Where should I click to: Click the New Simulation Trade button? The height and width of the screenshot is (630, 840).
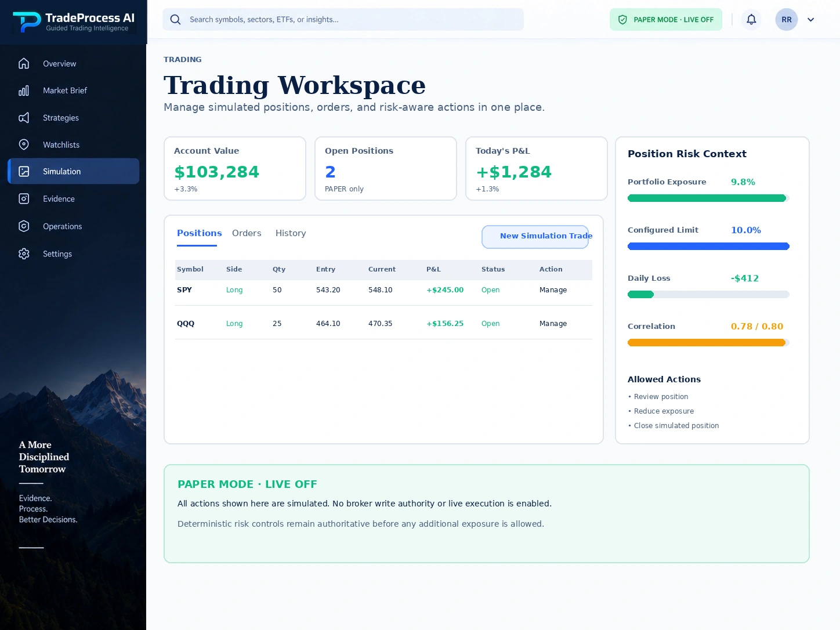point(535,236)
